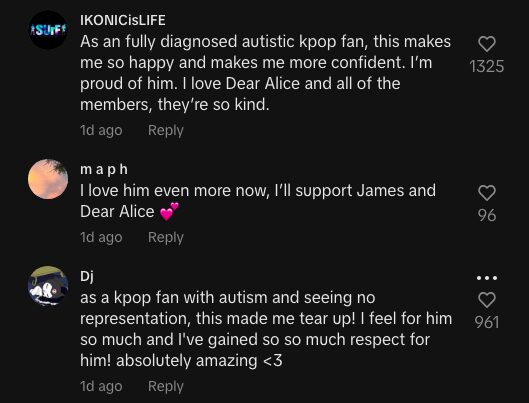The image size is (529, 403).
Task: Open Dj's profile avatar
Action: point(48,286)
